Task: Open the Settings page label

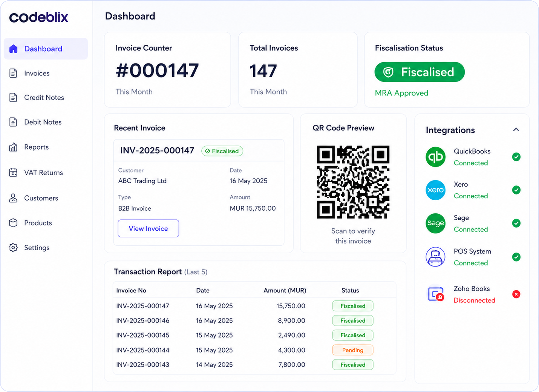Action: [x=37, y=248]
